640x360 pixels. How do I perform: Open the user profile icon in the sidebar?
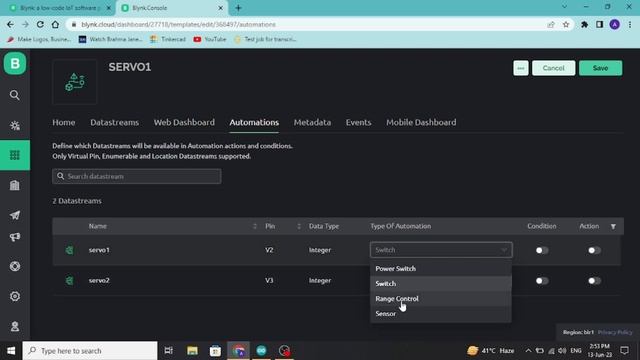(x=15, y=326)
